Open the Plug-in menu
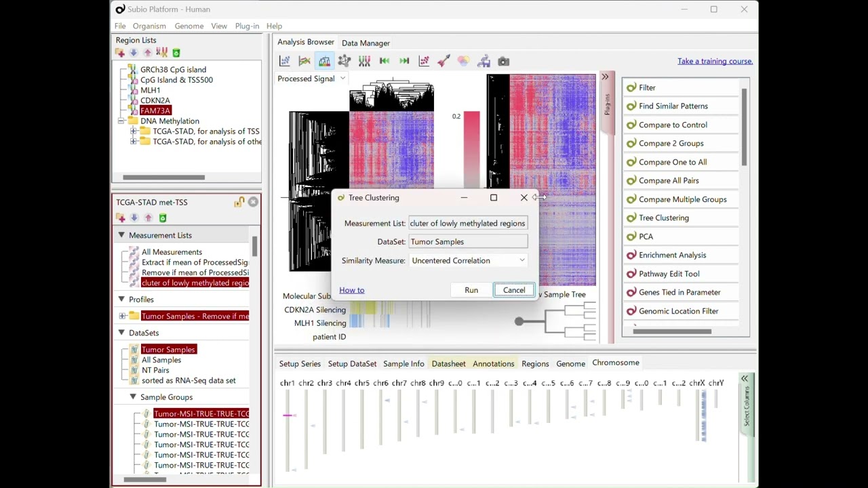Screen dimensions: 868x488 [x=247, y=26]
